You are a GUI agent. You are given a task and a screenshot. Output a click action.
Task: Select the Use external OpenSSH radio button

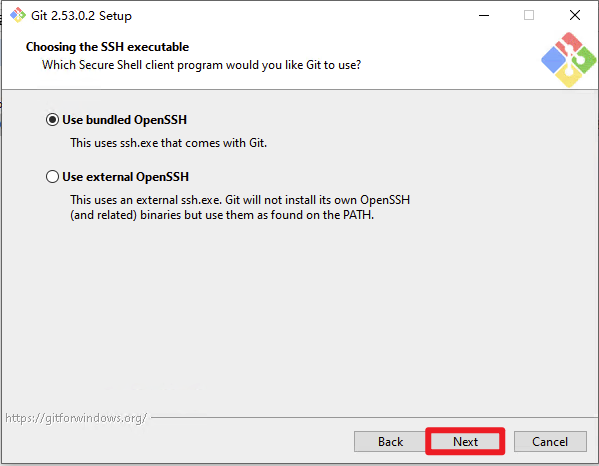point(52,177)
